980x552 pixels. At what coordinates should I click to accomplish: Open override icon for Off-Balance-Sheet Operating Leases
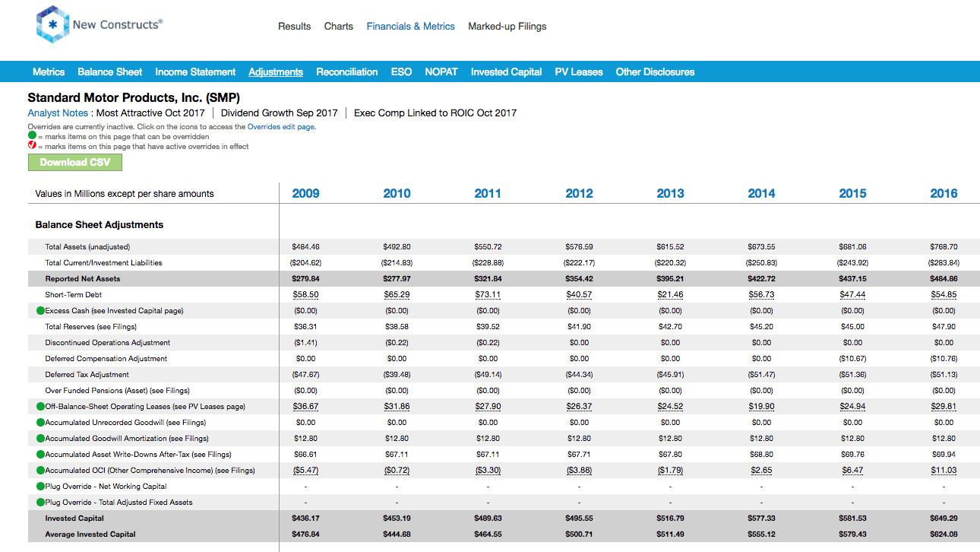click(x=40, y=406)
